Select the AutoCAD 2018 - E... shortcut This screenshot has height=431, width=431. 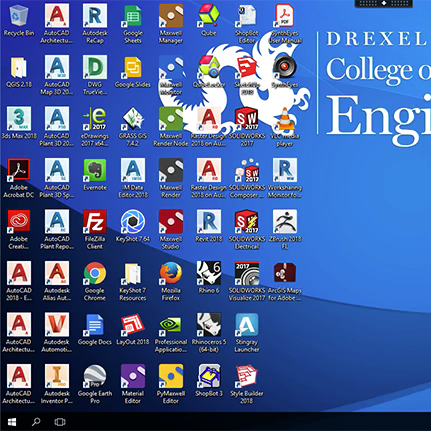[x=19, y=273]
